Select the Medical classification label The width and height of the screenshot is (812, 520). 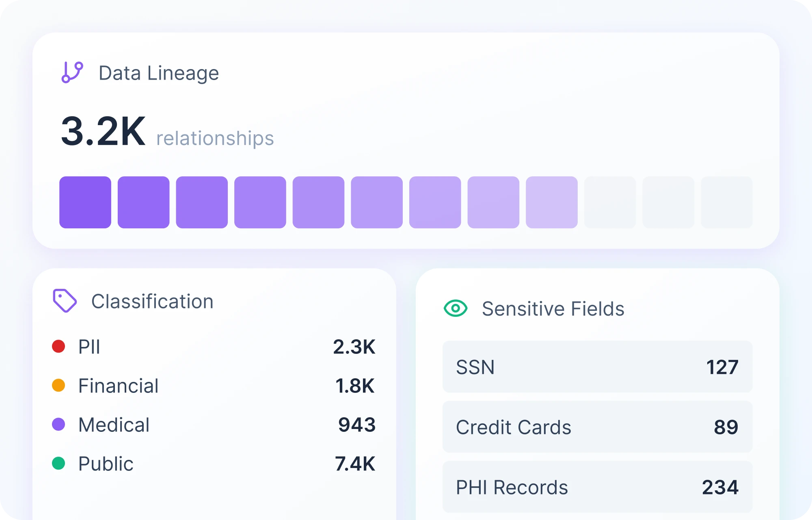(x=114, y=425)
